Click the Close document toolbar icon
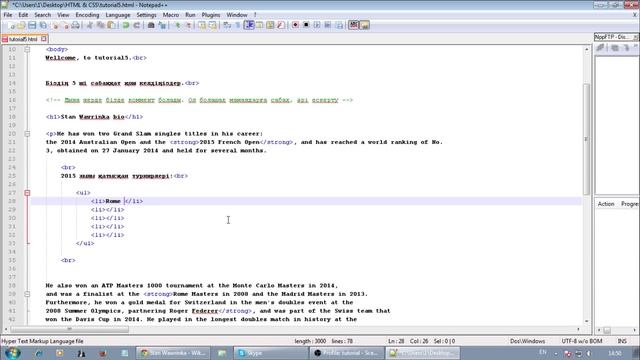Screen dimensions: 640x360 tap(55, 25)
